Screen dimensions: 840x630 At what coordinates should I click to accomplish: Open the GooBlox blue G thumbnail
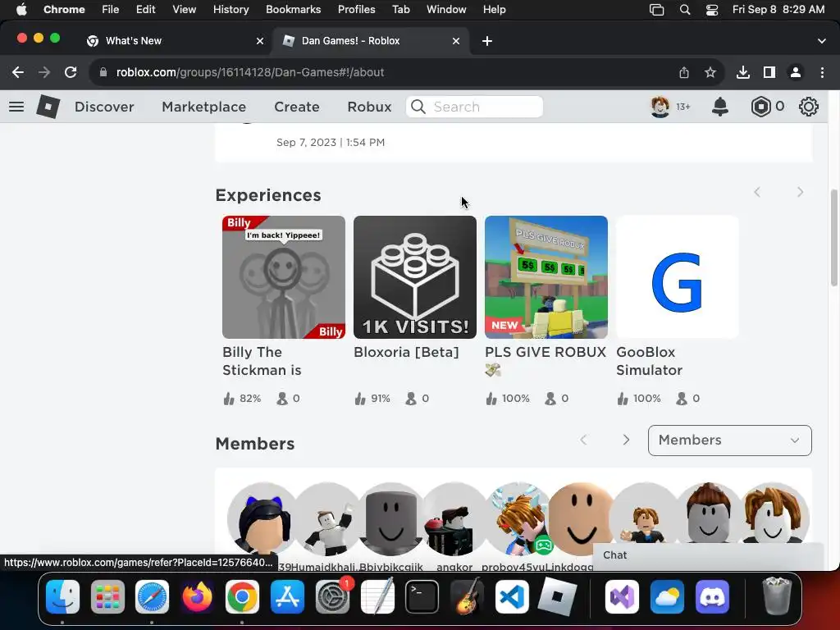(677, 277)
